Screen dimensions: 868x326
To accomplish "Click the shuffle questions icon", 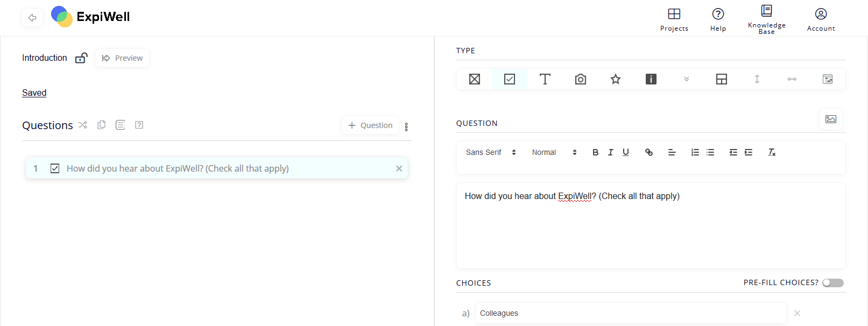I will [82, 125].
